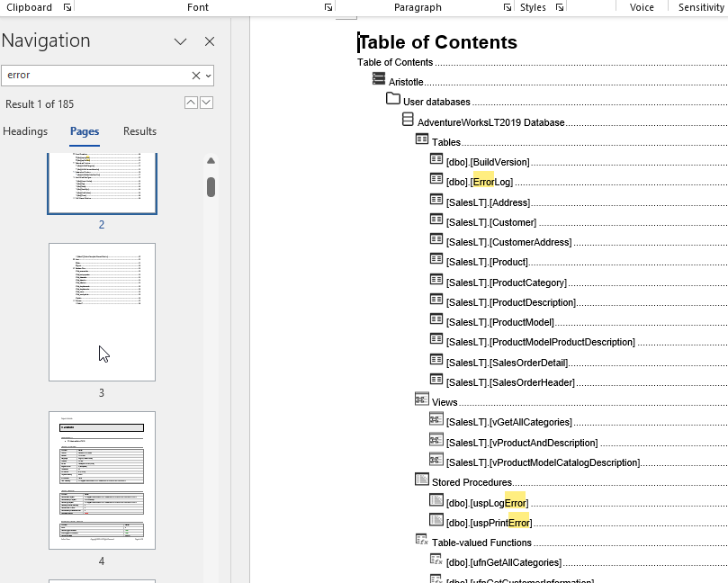Open Font dialog launcher
Image resolution: width=728 pixels, height=583 pixels.
[328, 7]
